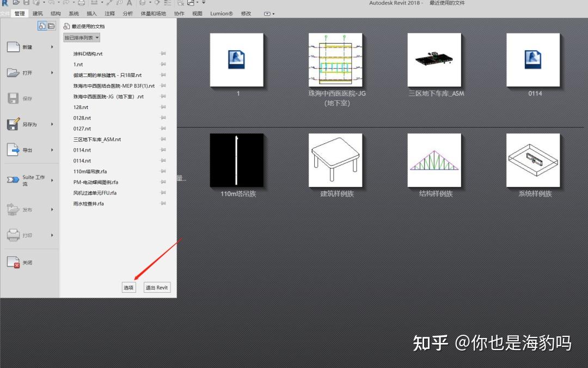Toggle the pin for 珠海市中西医结合医院-MEP B3F(1).rvt

click(x=163, y=86)
